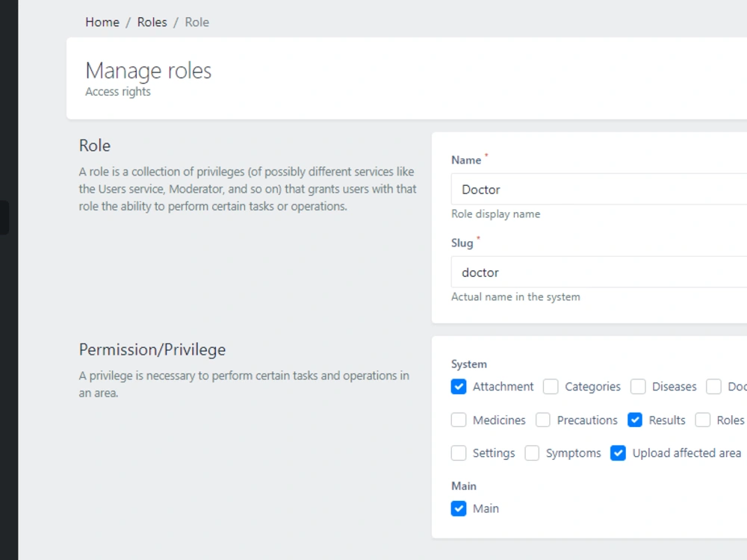747x560 pixels.
Task: Click the collapsed menu item in dark sidebar
Action: [x=4, y=217]
